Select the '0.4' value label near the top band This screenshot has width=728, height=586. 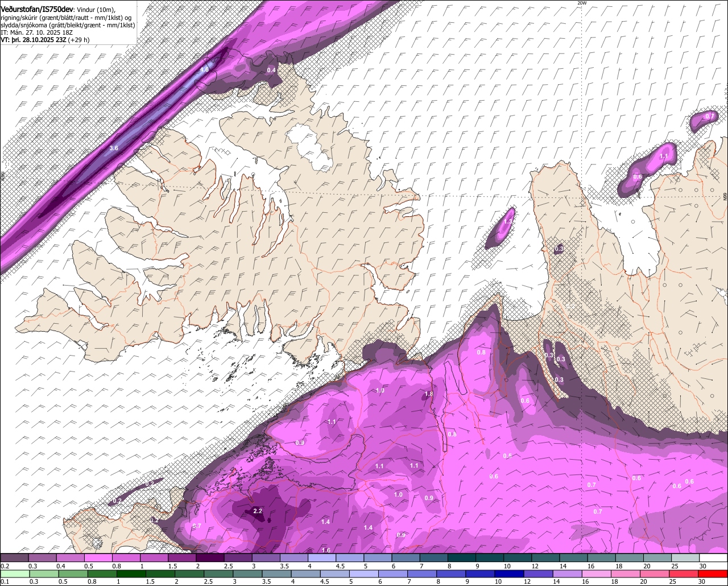[x=271, y=70]
